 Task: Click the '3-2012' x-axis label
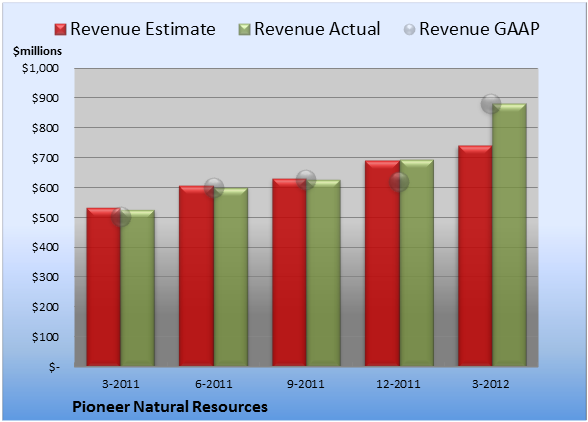coord(491,384)
